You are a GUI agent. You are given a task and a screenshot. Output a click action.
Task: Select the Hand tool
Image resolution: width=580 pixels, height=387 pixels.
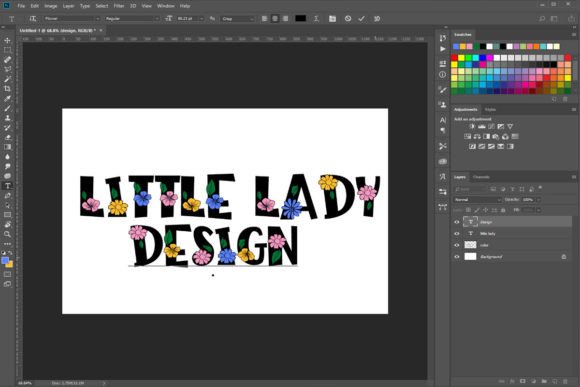(7, 224)
